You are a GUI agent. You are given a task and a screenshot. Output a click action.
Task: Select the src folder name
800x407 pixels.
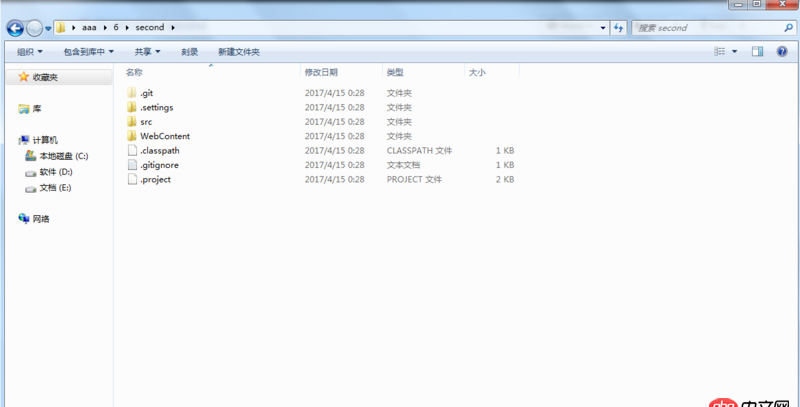(146, 122)
